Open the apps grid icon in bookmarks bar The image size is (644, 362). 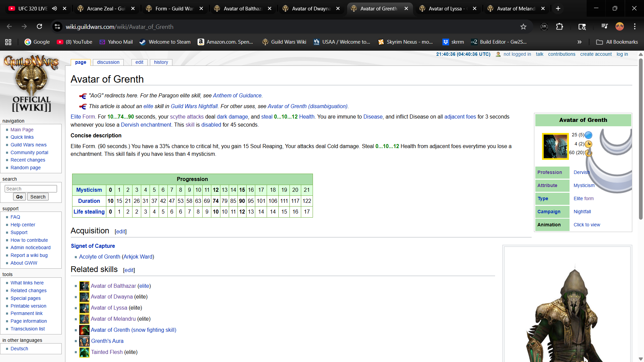[x=8, y=42]
